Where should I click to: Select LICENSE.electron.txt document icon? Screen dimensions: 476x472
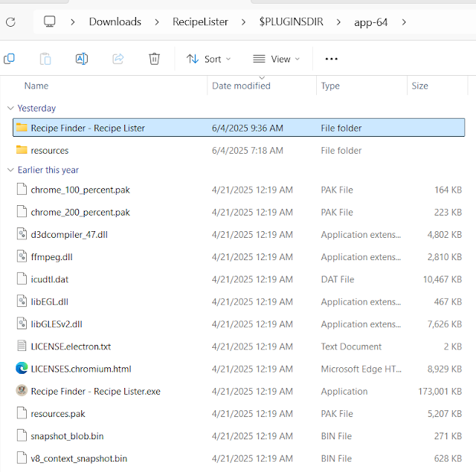22,346
